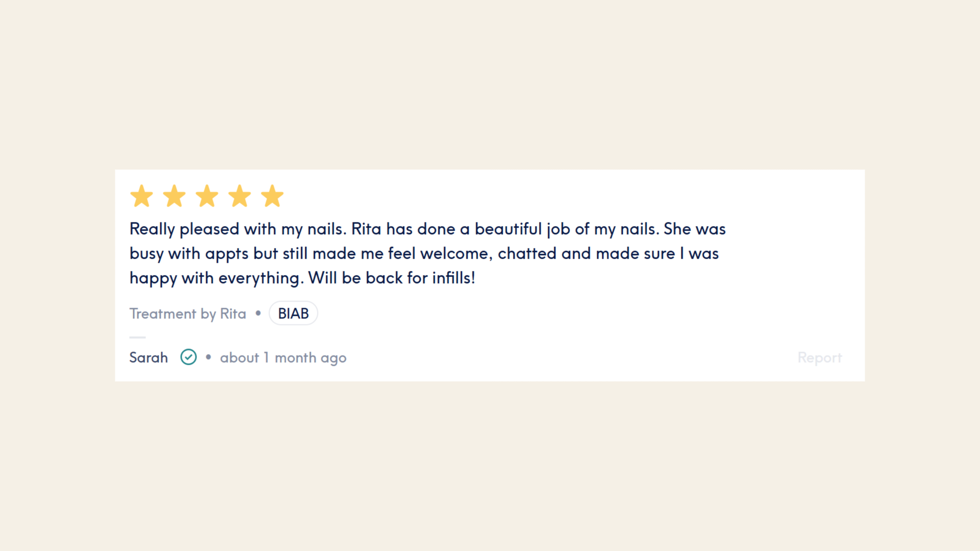Click the reviewer name Sarah
Image resolution: width=980 pixels, height=551 pixels.
click(x=149, y=358)
